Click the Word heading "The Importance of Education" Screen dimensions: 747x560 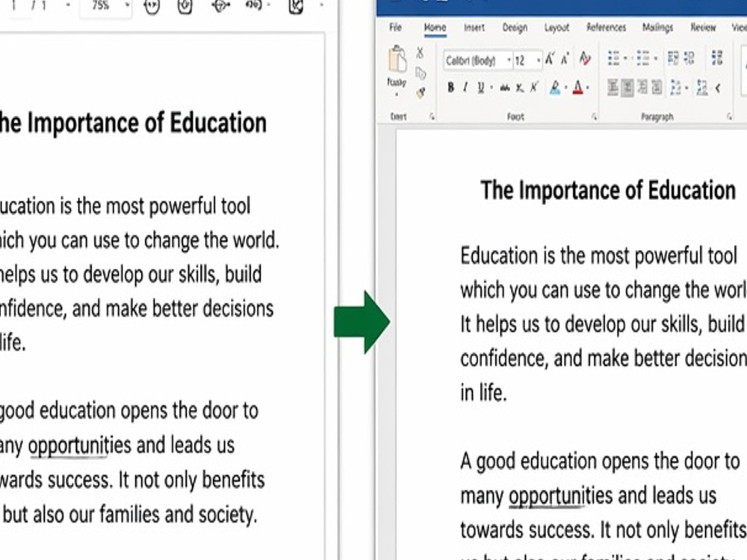point(608,190)
